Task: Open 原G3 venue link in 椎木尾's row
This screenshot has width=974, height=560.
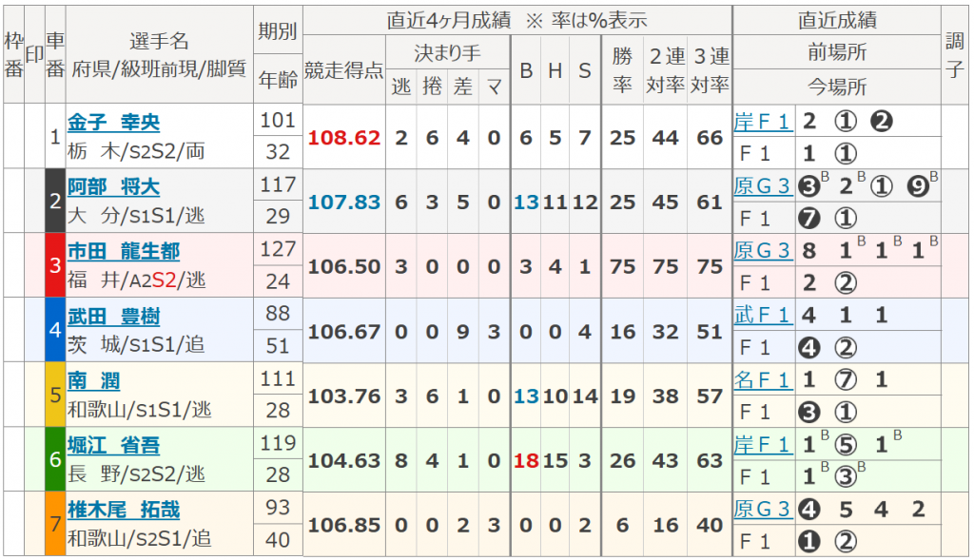Action: pos(762,510)
